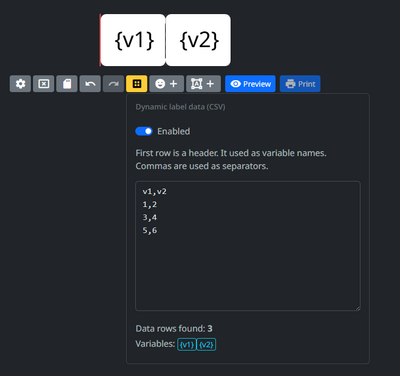This screenshot has height=376, width=400.
Task: Click the clear canvas X icon
Action: (44, 84)
